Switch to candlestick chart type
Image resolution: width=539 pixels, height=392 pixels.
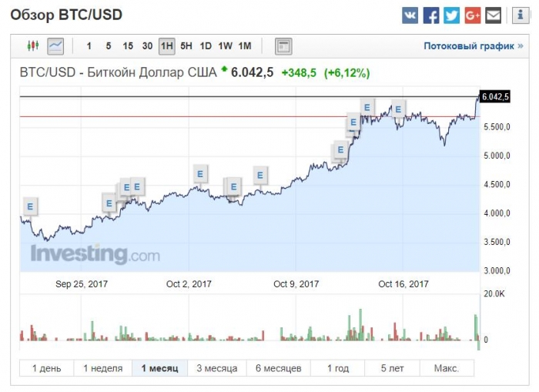pyautogui.click(x=32, y=46)
